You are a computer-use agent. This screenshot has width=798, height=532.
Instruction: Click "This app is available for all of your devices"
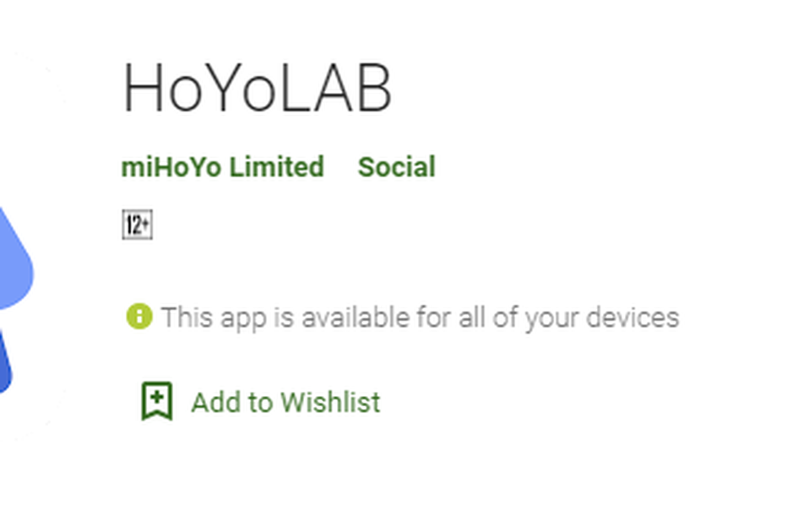[x=420, y=318]
